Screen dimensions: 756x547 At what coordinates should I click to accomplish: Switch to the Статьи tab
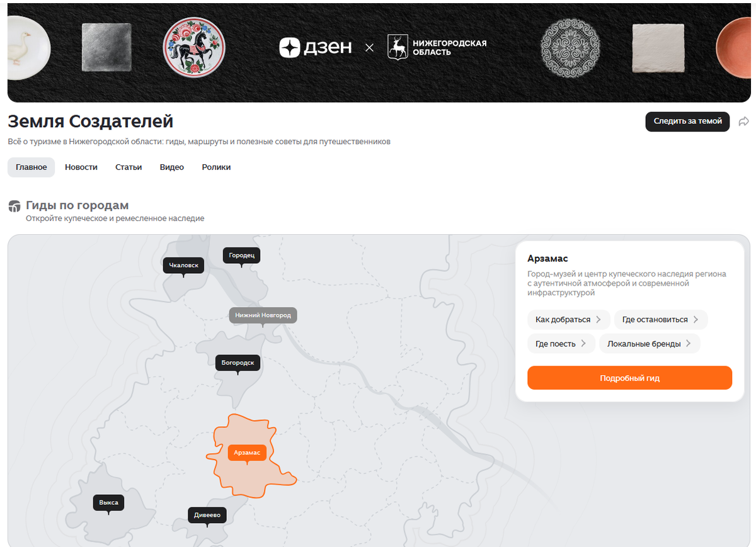pos(129,167)
